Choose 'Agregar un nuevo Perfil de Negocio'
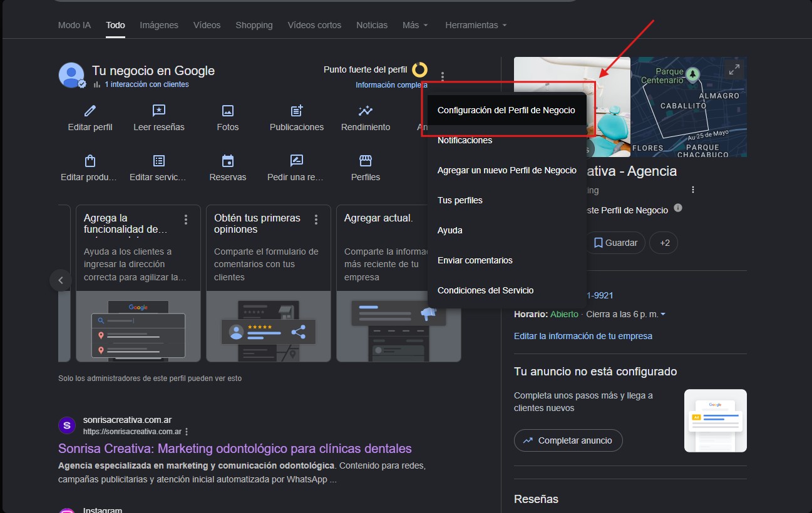This screenshot has width=812, height=513. tap(506, 170)
